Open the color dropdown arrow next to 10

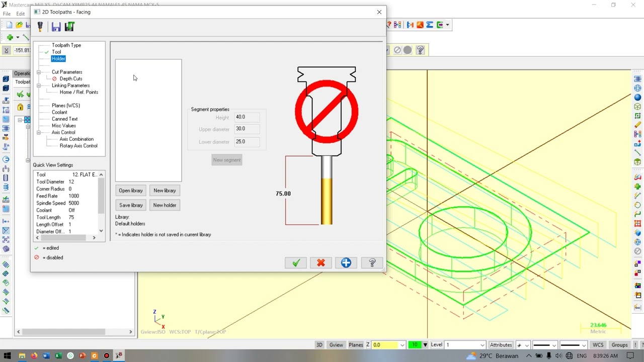click(x=425, y=345)
